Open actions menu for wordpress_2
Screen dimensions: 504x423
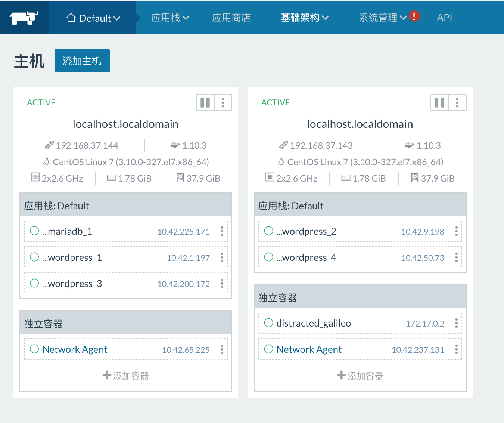pyautogui.click(x=457, y=231)
